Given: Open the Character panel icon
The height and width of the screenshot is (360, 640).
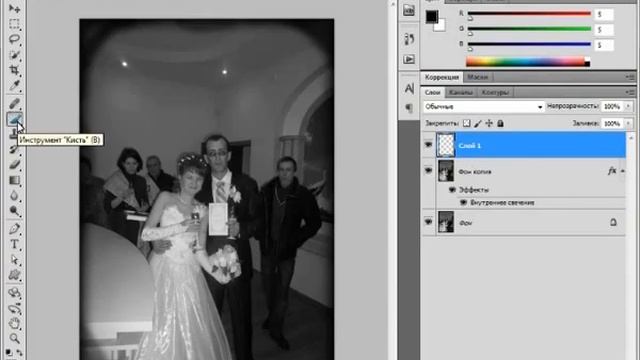Looking at the screenshot, I should (x=409, y=88).
